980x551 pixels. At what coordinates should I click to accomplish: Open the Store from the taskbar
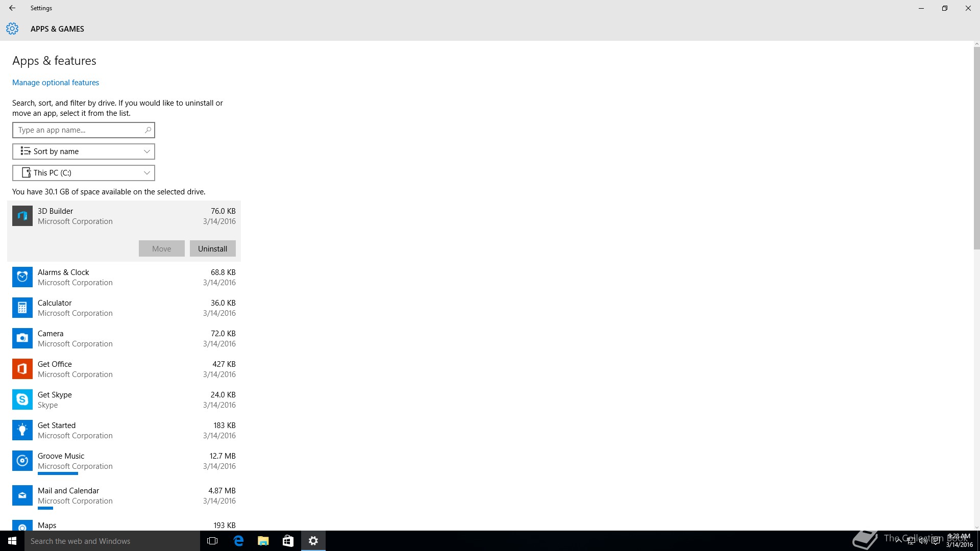[x=288, y=541]
